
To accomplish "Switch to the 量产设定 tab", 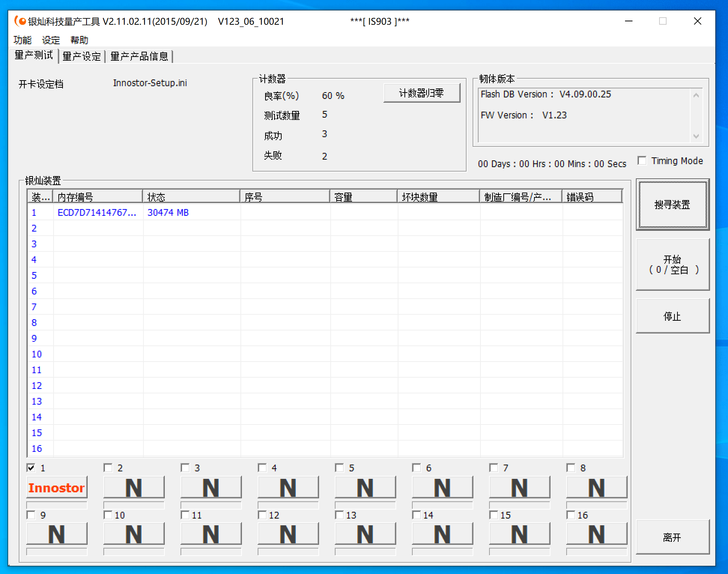I will click(82, 56).
